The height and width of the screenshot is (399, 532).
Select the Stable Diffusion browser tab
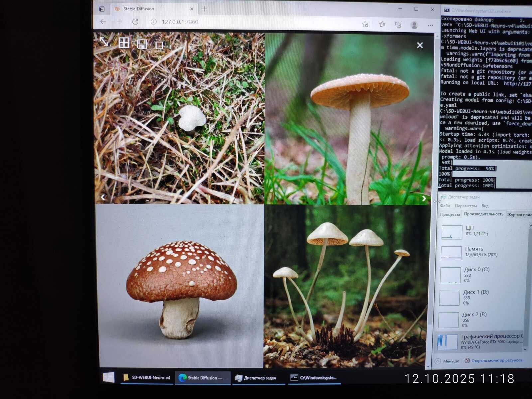click(154, 9)
